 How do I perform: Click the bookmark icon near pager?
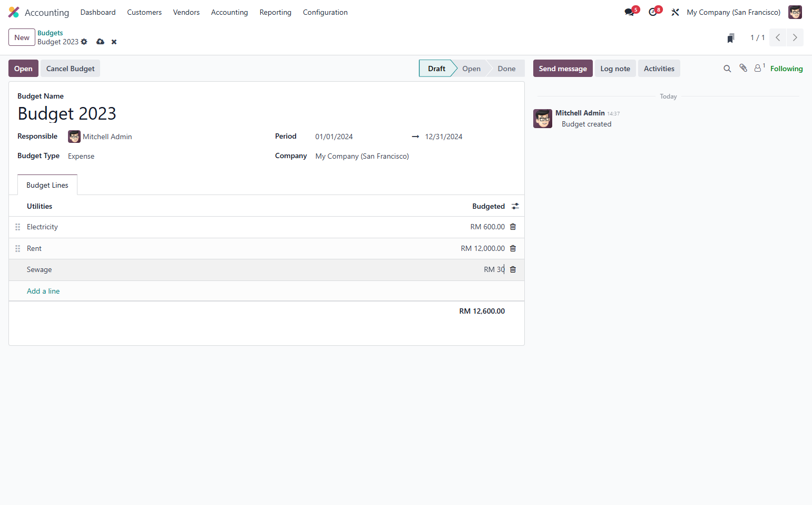click(x=731, y=38)
